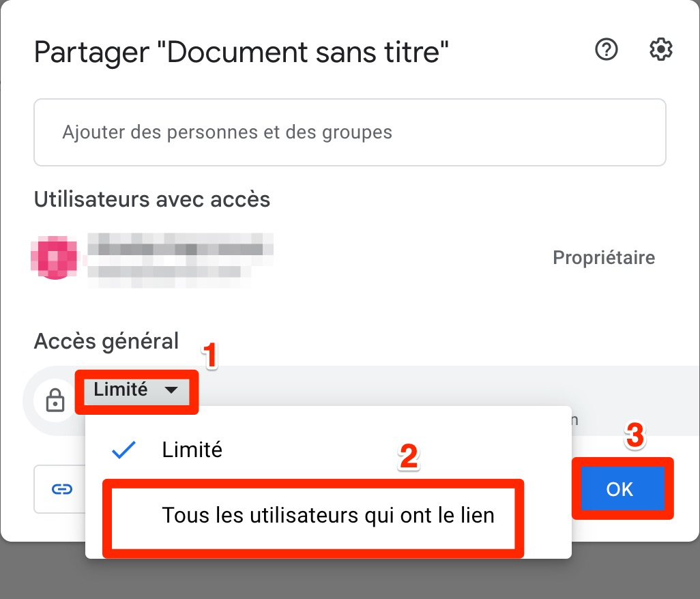The width and height of the screenshot is (700, 599).
Task: Copy link using the chain icon
Action: coord(62,489)
